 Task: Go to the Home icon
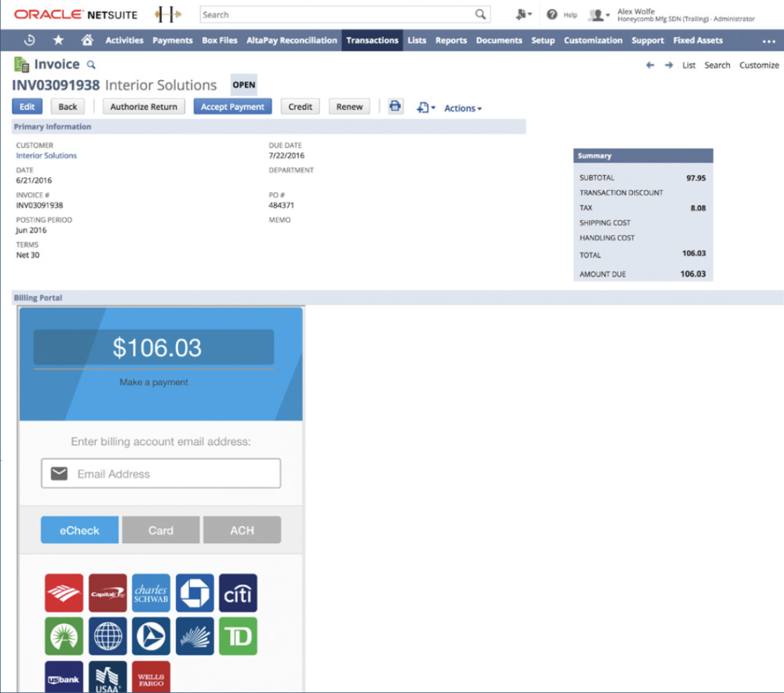[x=87, y=40]
